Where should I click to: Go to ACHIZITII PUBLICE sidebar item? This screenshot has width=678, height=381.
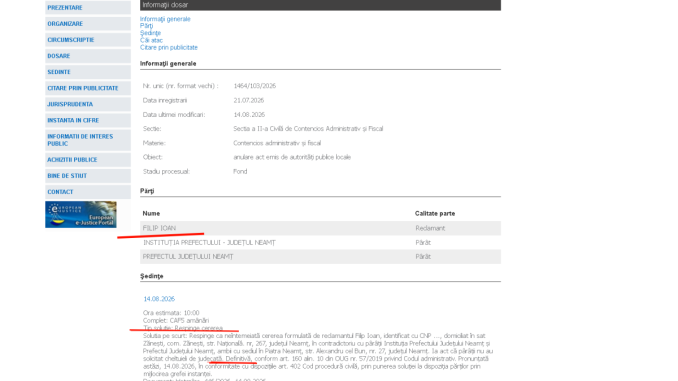tap(88, 160)
